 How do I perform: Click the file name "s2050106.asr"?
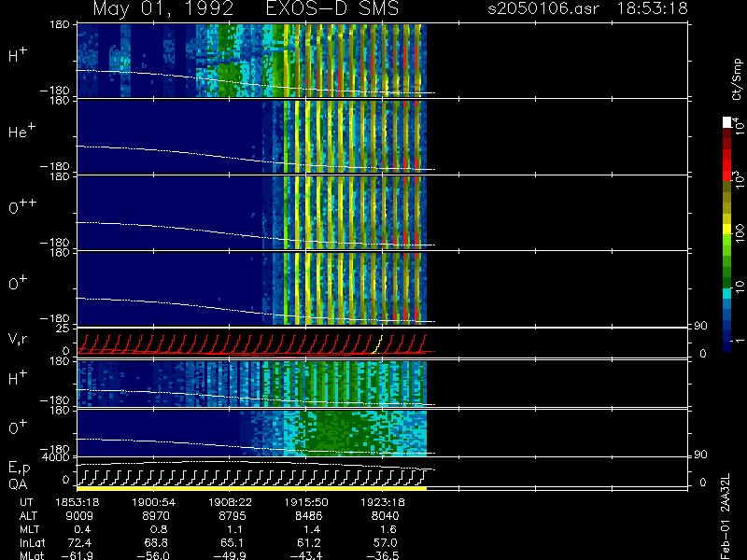[543, 8]
